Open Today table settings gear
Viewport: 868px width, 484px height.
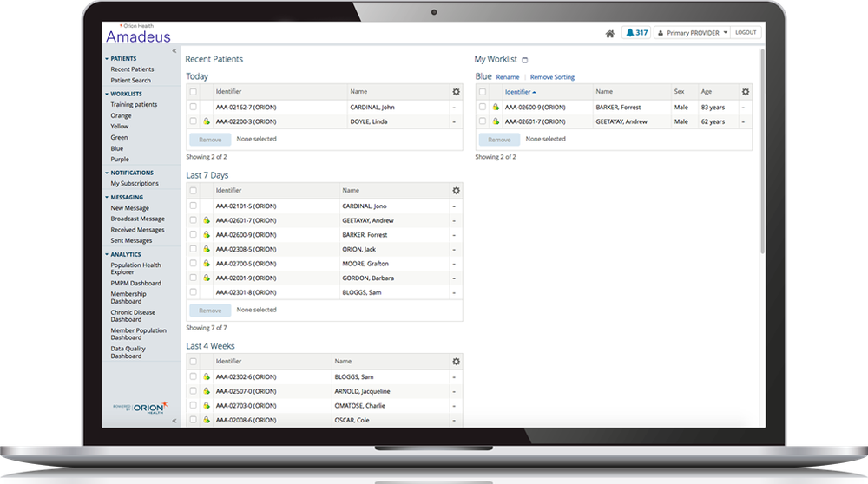[457, 92]
